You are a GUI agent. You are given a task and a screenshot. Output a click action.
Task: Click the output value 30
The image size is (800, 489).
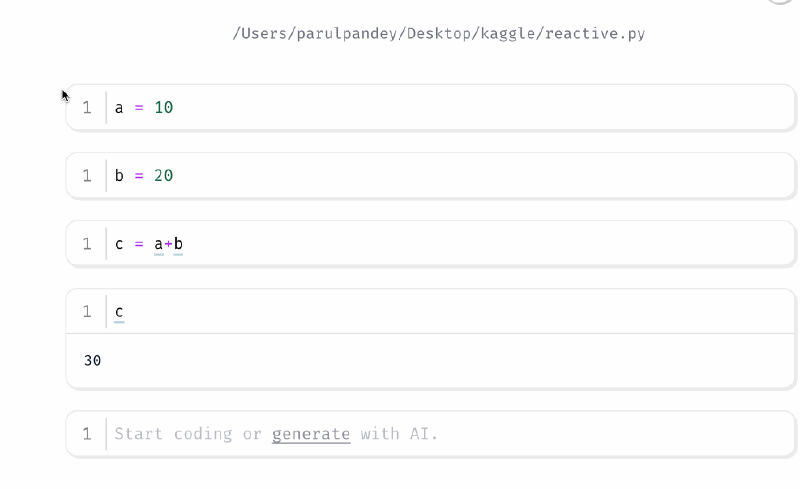coord(92,360)
